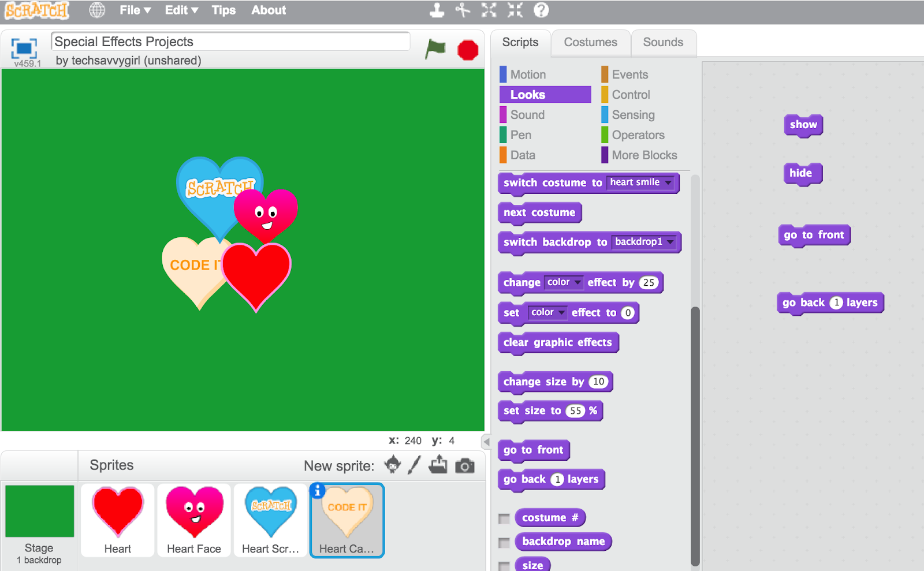The width and height of the screenshot is (924, 571).
Task: Select the More Blocks category
Action: click(646, 155)
